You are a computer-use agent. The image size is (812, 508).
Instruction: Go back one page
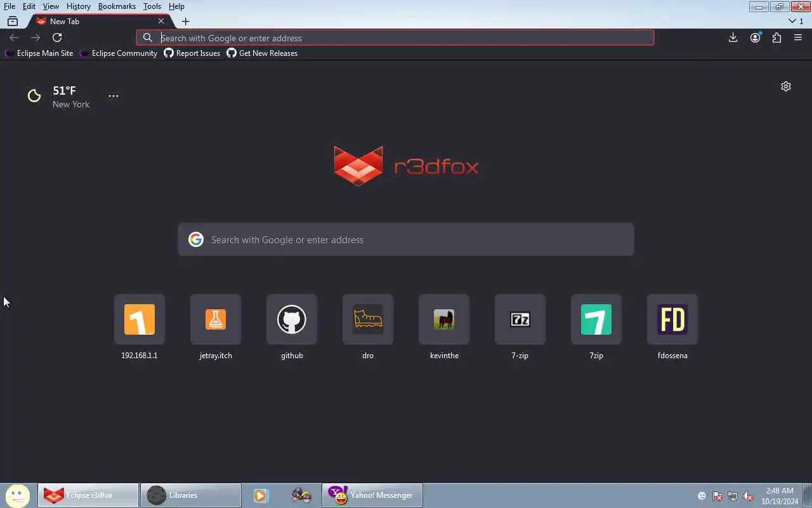click(x=14, y=38)
